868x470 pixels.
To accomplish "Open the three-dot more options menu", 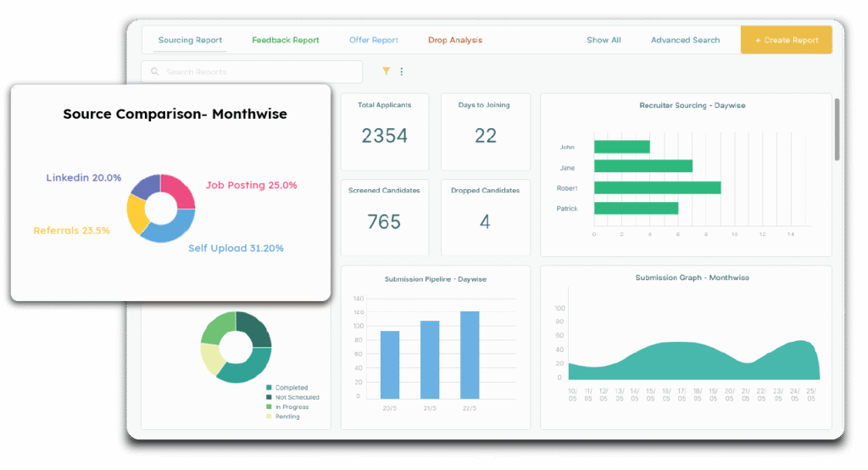I will pyautogui.click(x=402, y=72).
